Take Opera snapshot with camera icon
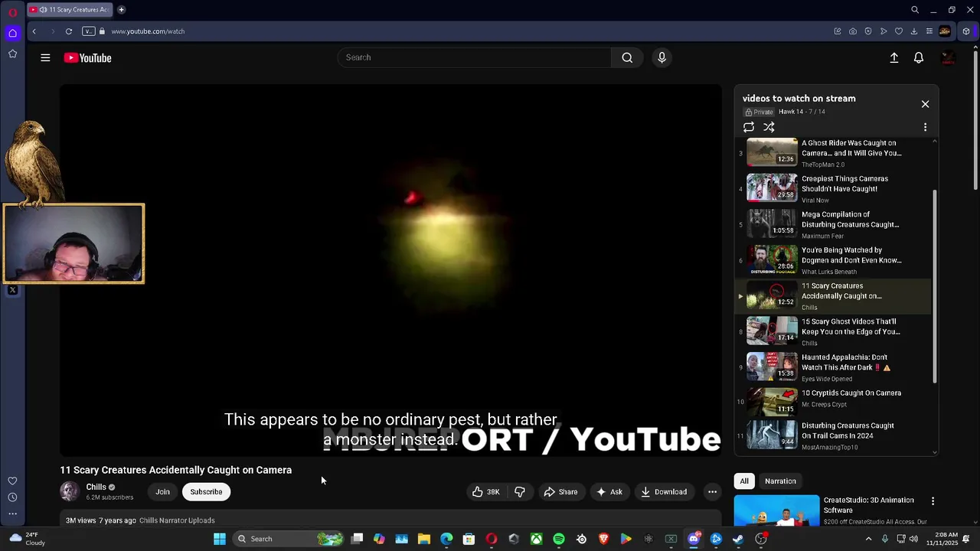This screenshot has width=980, height=551. (x=853, y=31)
